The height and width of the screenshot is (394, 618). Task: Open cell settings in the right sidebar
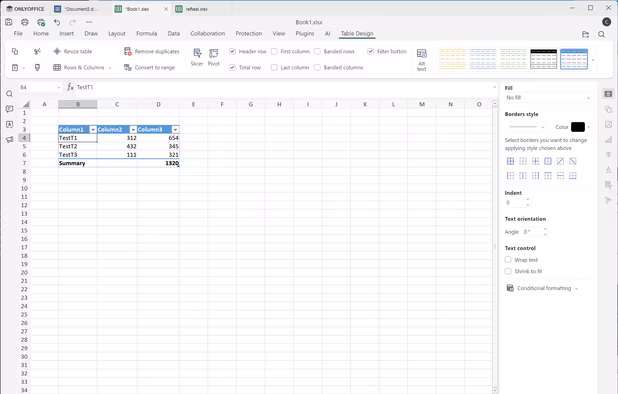click(x=608, y=94)
